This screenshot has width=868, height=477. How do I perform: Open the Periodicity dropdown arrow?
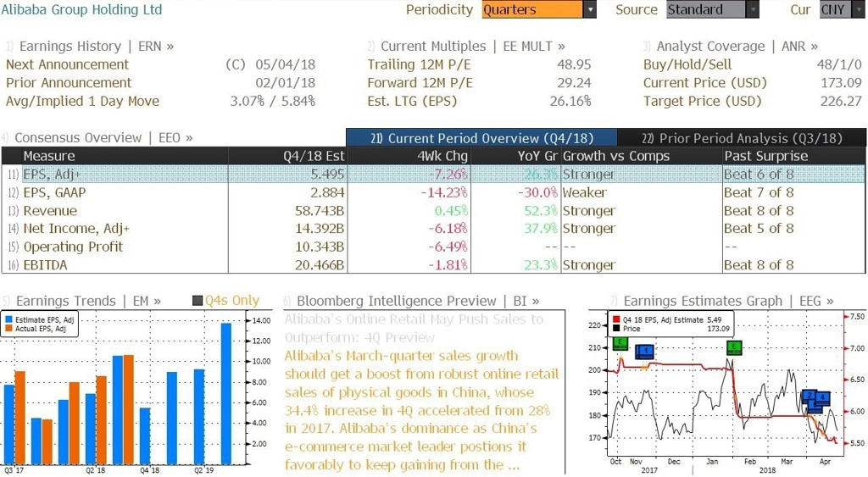tap(590, 10)
